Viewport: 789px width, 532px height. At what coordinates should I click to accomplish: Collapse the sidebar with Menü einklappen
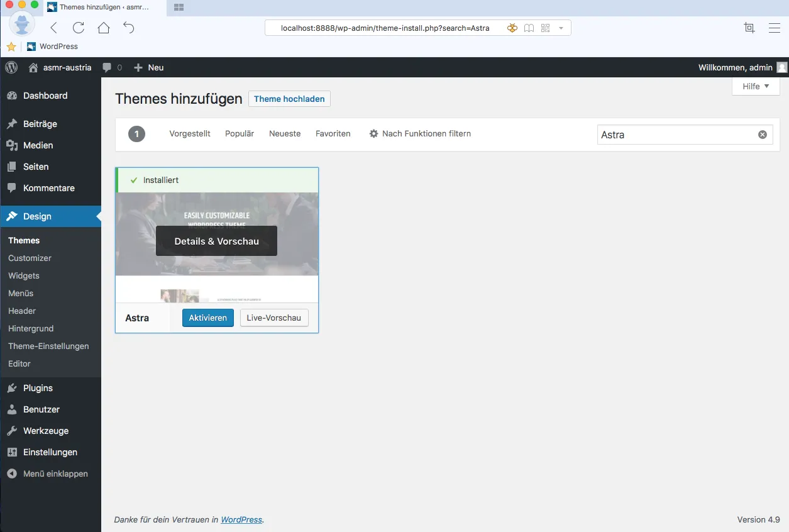coord(50,474)
